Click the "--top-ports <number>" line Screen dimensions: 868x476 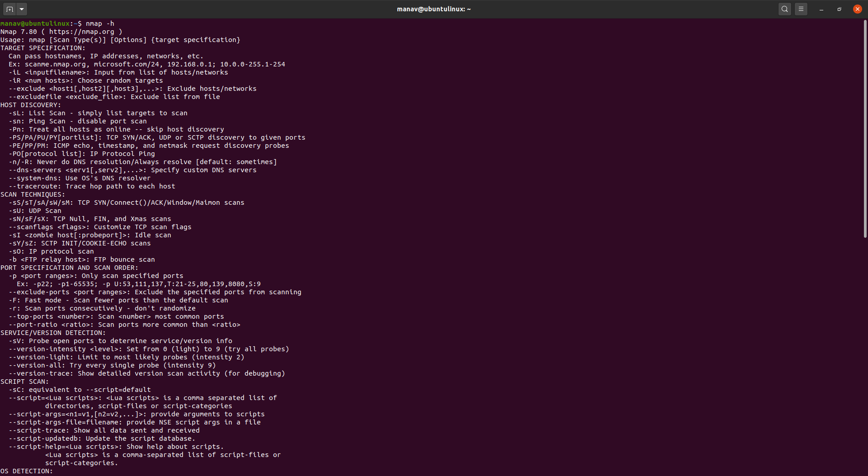point(116,316)
